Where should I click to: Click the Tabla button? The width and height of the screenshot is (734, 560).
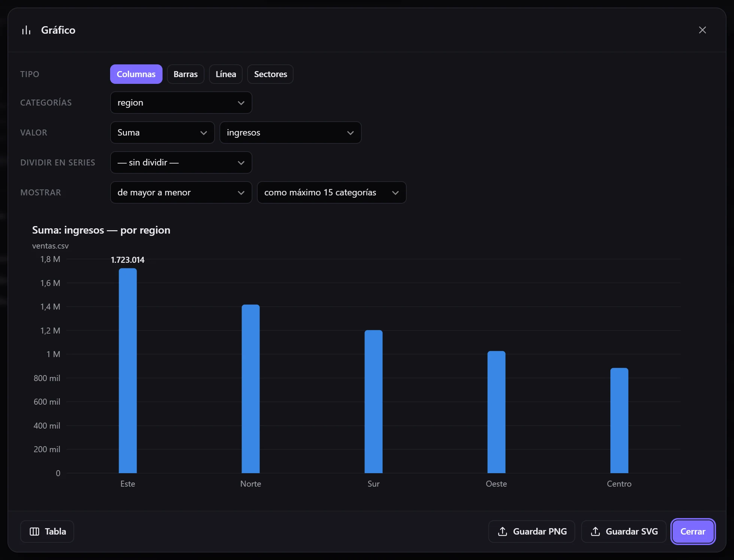pyautogui.click(x=47, y=532)
